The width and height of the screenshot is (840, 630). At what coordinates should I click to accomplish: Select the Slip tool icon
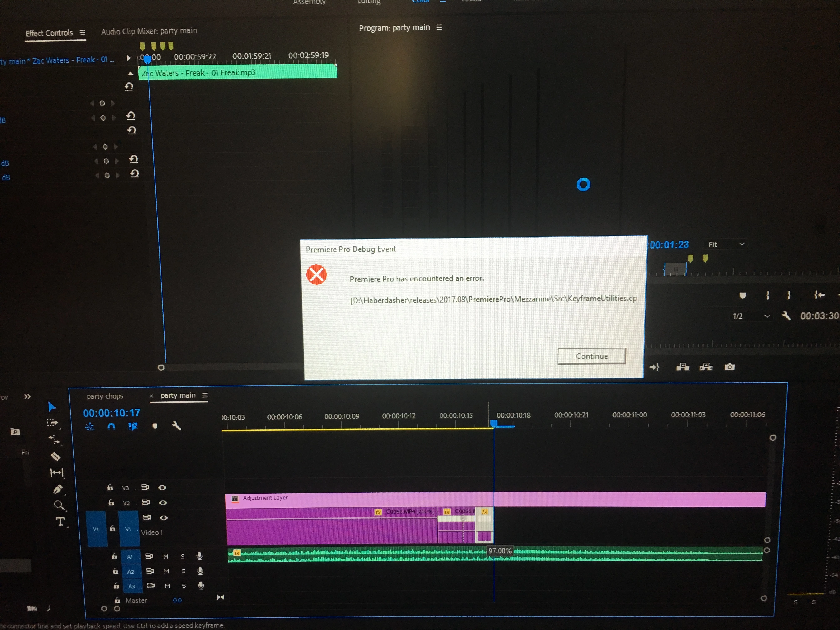[57, 473]
